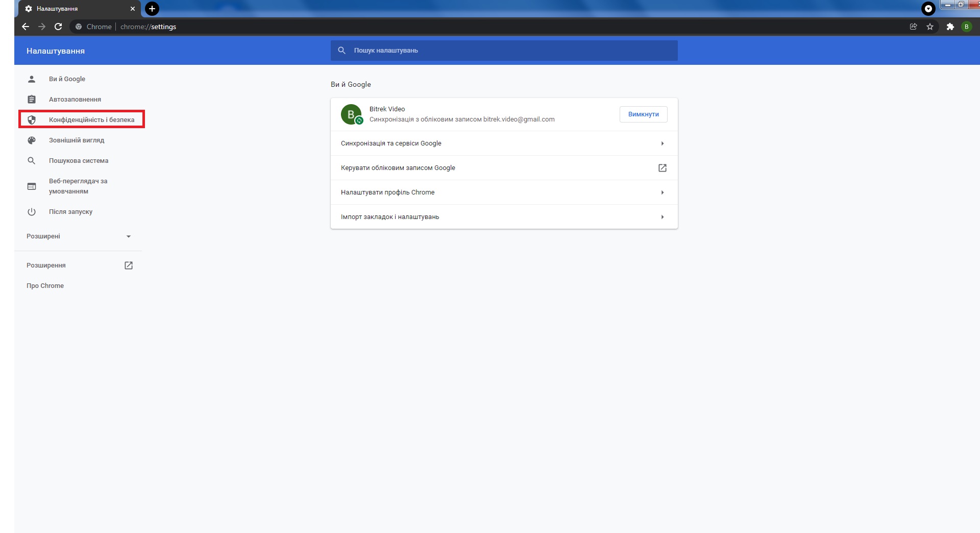
Task: Open Про Chrome page
Action: [x=45, y=286]
